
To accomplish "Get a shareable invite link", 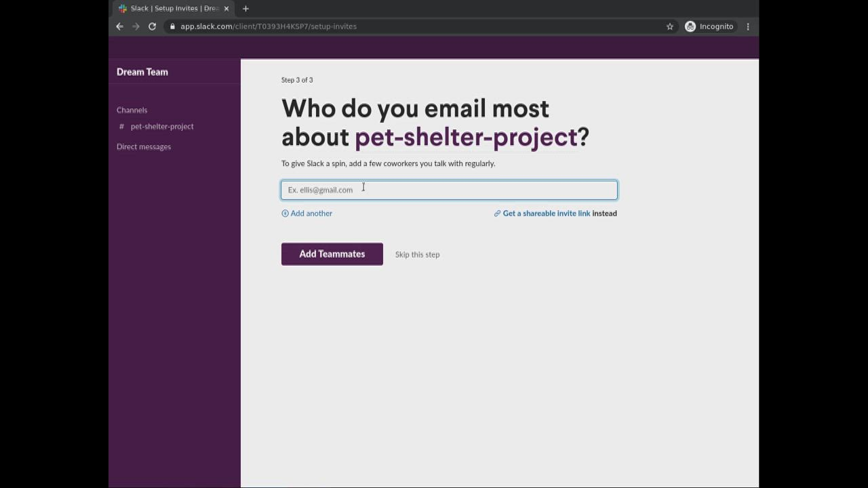I will pos(542,213).
